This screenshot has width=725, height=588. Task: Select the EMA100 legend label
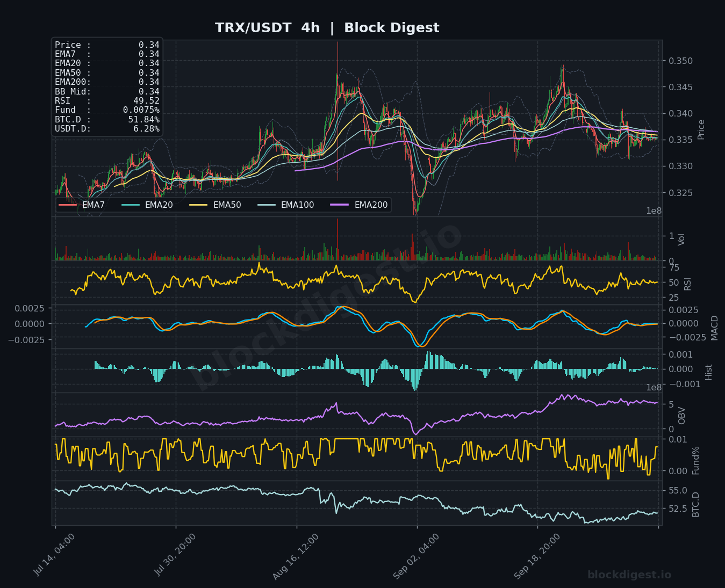[298, 205]
